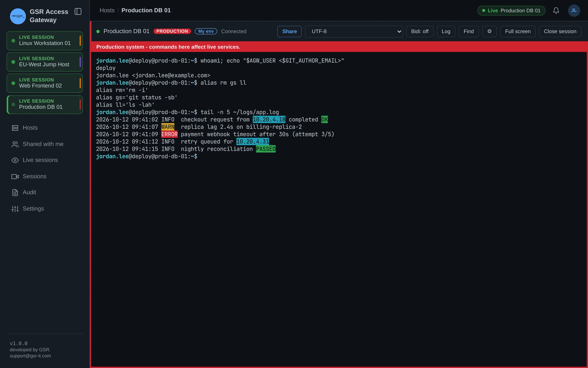This screenshot has width=588, height=368.
Task: Click the Live Production DB 01 status pill
Action: 511,11
